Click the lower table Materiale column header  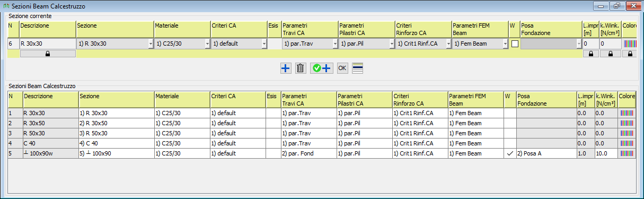(182, 99)
